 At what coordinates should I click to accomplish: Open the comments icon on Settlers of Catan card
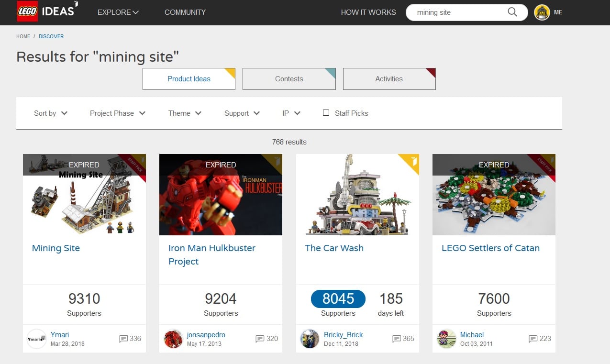click(533, 339)
